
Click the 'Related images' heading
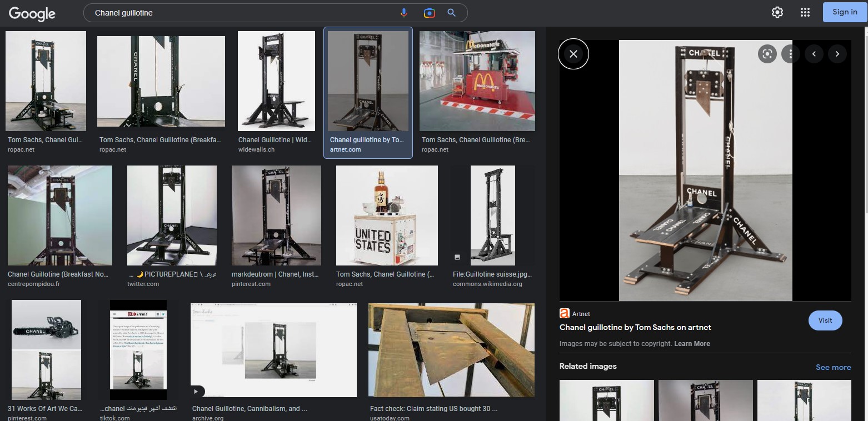coord(588,367)
